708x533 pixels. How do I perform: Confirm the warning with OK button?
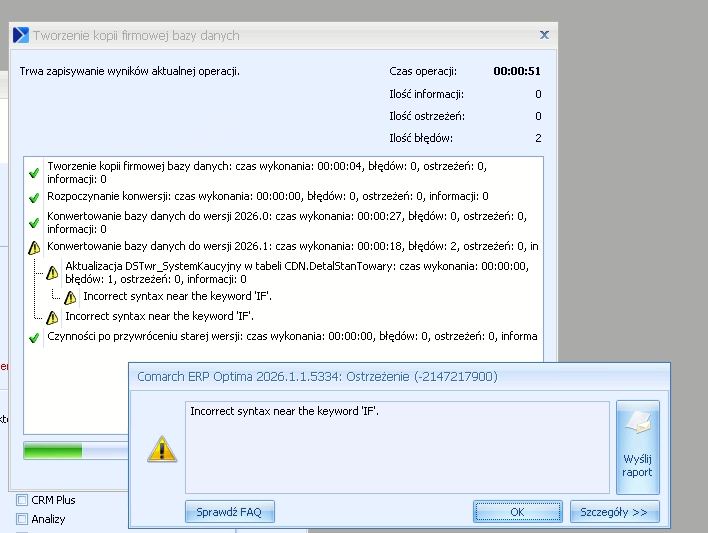click(x=517, y=512)
